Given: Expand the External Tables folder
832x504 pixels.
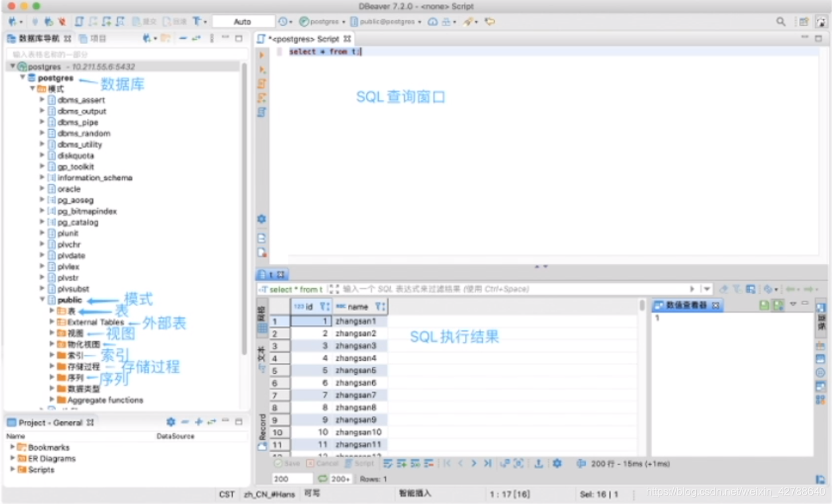Looking at the screenshot, I should coord(52,322).
